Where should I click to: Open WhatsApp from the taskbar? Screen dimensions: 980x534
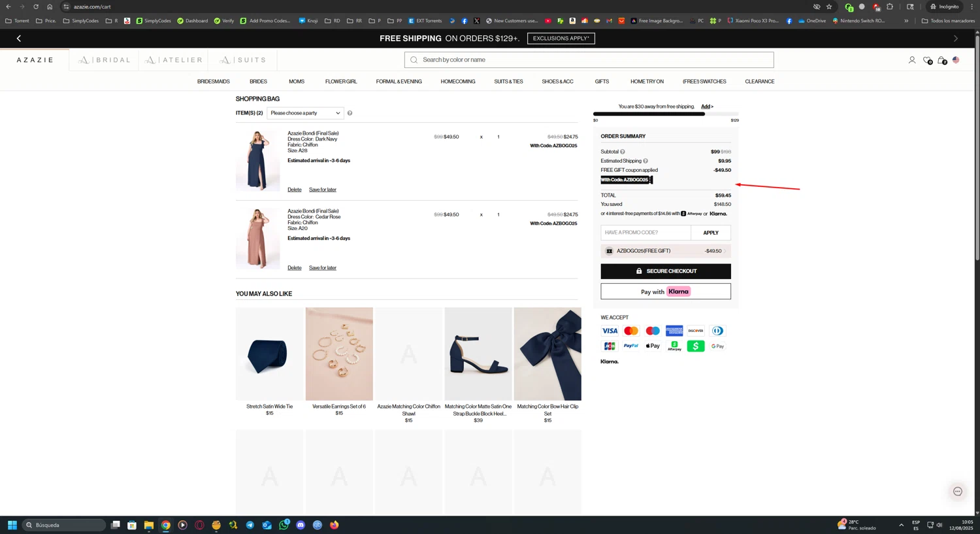pyautogui.click(x=284, y=525)
